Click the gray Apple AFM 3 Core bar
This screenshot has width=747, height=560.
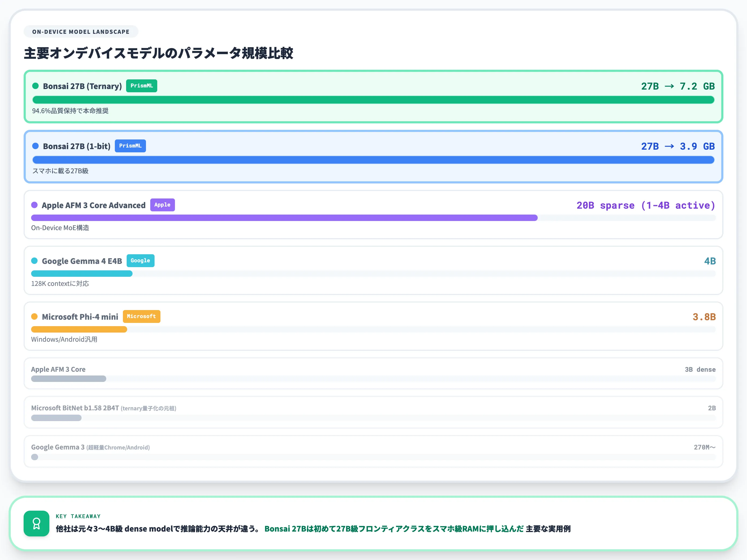(x=68, y=379)
